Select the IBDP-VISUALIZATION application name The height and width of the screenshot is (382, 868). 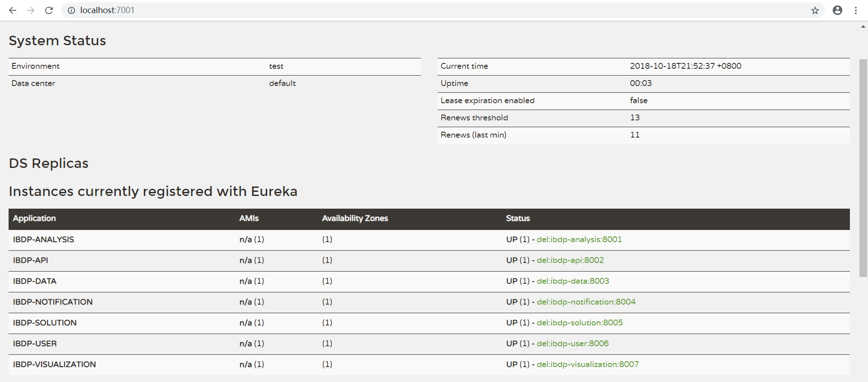(54, 364)
